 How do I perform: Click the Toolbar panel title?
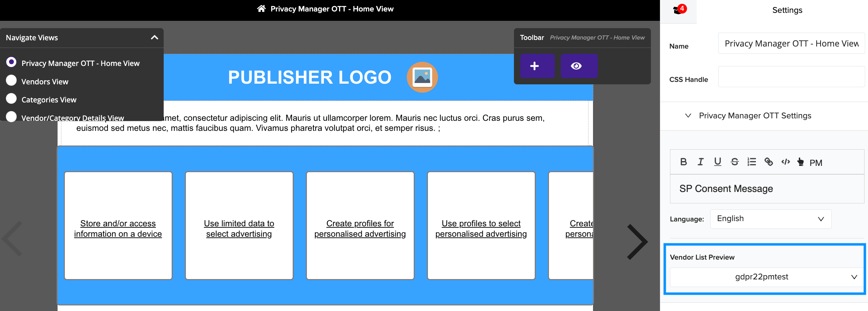[532, 37]
